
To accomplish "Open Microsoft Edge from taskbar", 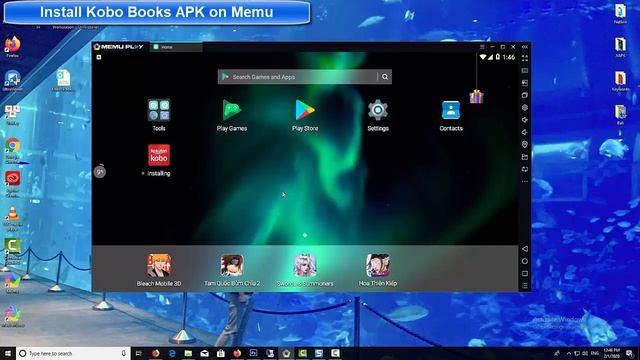I will (x=172, y=353).
